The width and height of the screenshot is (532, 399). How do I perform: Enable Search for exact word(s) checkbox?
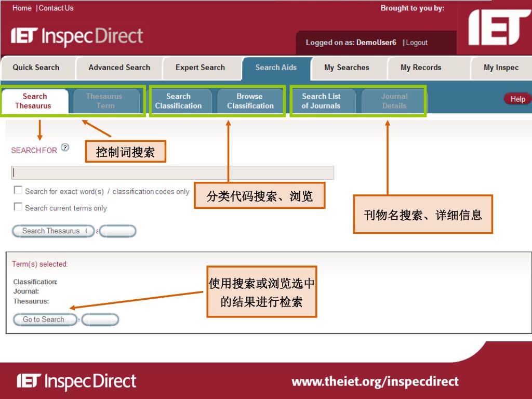18,190
